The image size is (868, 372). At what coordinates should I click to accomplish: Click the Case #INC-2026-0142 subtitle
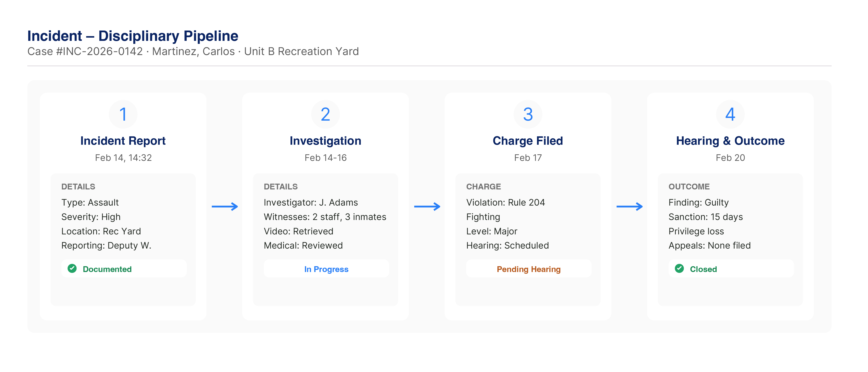(193, 52)
